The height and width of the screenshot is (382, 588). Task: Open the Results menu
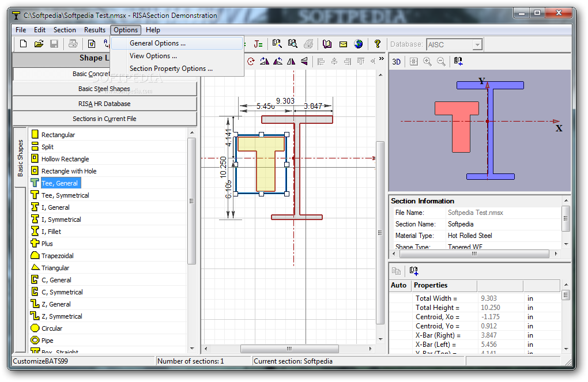(x=95, y=29)
